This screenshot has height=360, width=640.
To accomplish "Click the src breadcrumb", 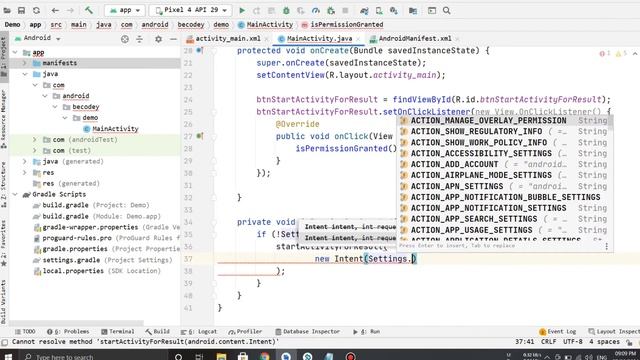I will coord(56,24).
